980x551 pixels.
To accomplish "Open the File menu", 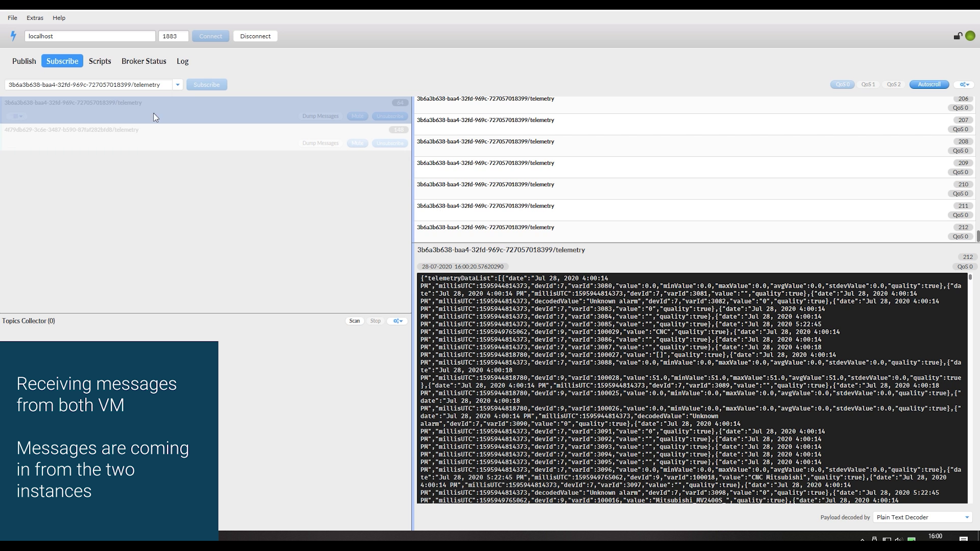I will pos(12,18).
